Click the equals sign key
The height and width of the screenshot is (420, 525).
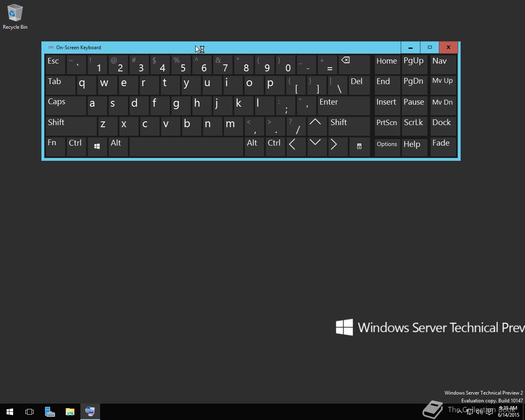tap(327, 65)
